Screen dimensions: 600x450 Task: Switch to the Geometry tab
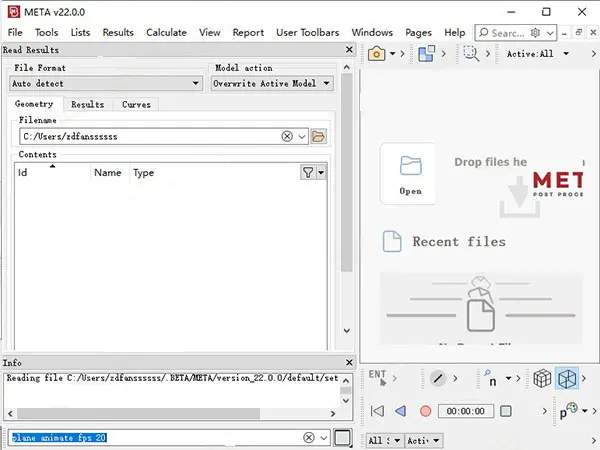34,104
